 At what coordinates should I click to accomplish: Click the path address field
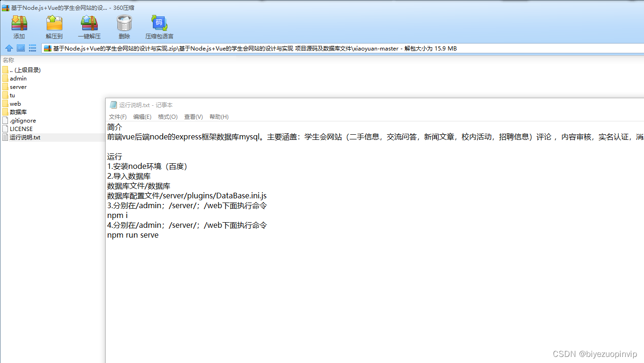(342, 48)
